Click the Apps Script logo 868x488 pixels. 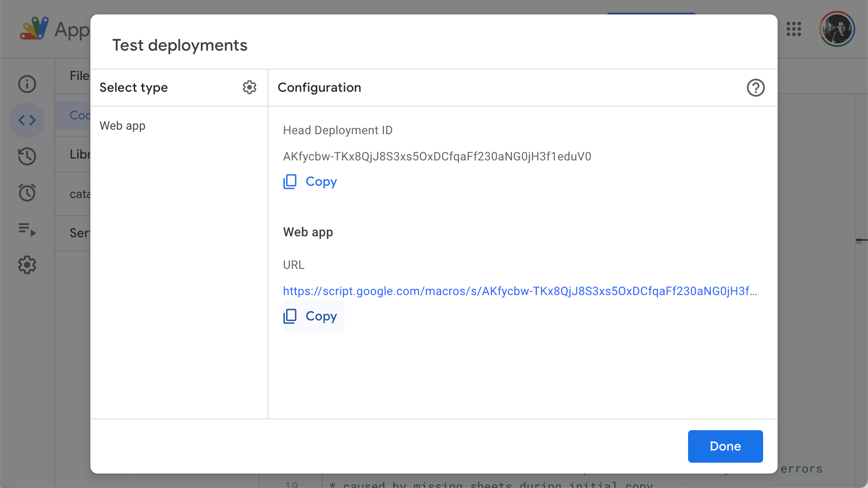(34, 29)
